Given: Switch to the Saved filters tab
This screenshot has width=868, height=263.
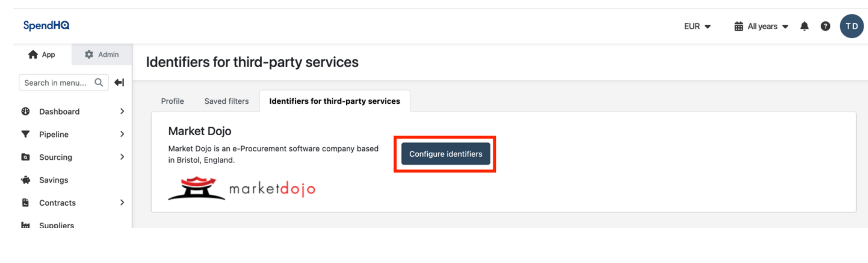Looking at the screenshot, I should click(x=226, y=101).
